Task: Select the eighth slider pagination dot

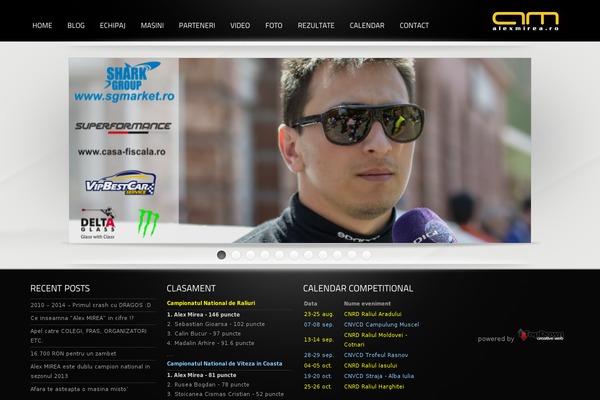Action: pos(323,255)
